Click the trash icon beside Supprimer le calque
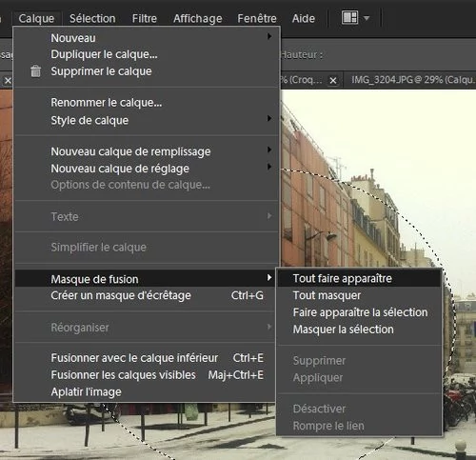This screenshot has height=460, width=476. 35,71
